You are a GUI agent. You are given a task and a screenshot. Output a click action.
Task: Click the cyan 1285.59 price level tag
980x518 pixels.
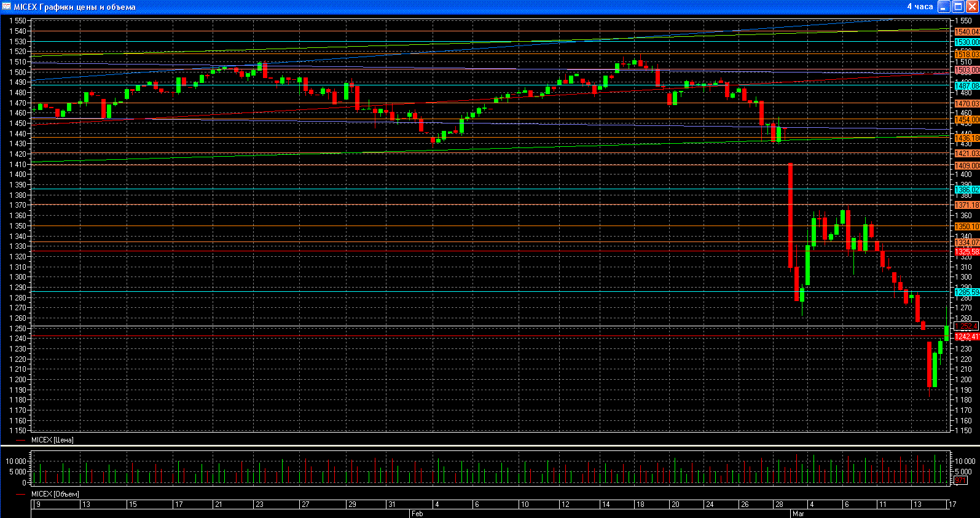(x=966, y=292)
